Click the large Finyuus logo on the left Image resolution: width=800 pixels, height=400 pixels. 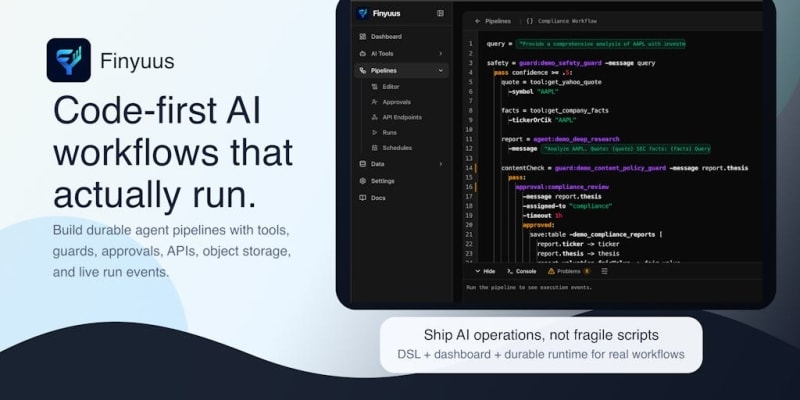(68, 60)
